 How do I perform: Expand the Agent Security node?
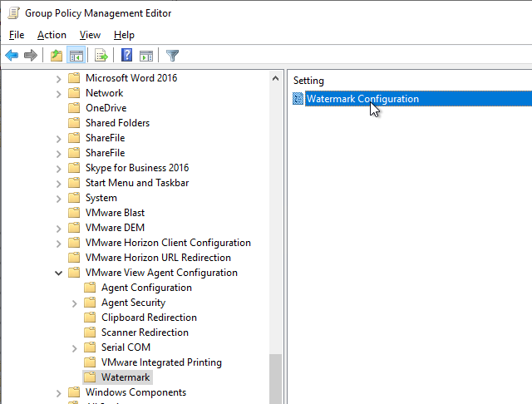(x=75, y=303)
